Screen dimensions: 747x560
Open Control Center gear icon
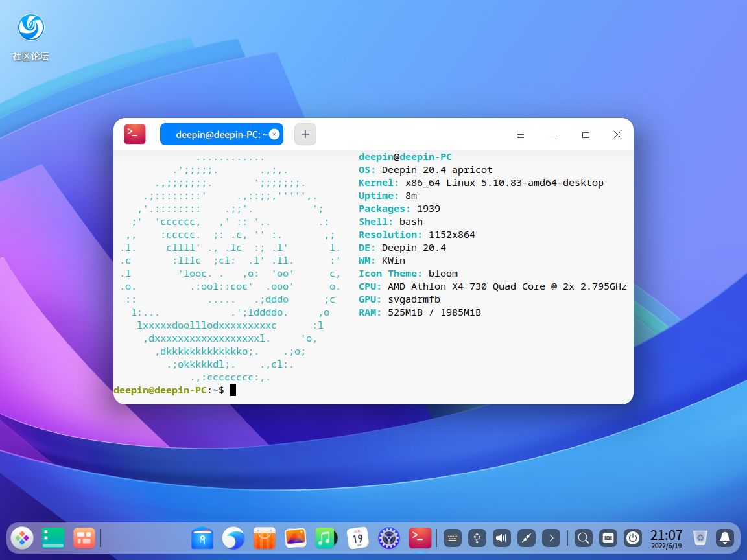(x=389, y=537)
